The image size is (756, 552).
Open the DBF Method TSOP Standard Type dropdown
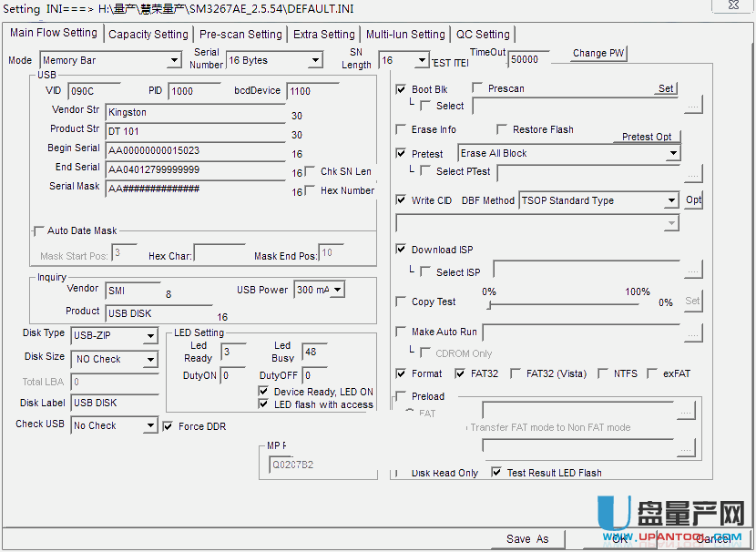670,200
